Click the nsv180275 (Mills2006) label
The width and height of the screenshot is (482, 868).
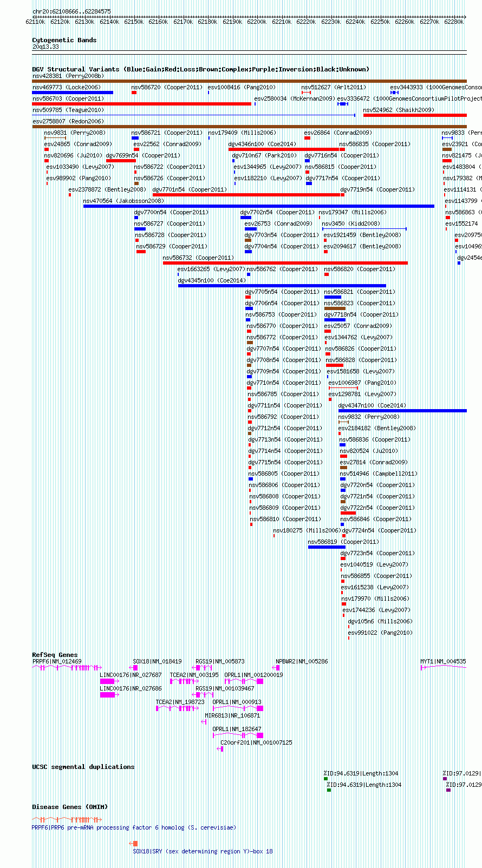pyautogui.click(x=307, y=530)
